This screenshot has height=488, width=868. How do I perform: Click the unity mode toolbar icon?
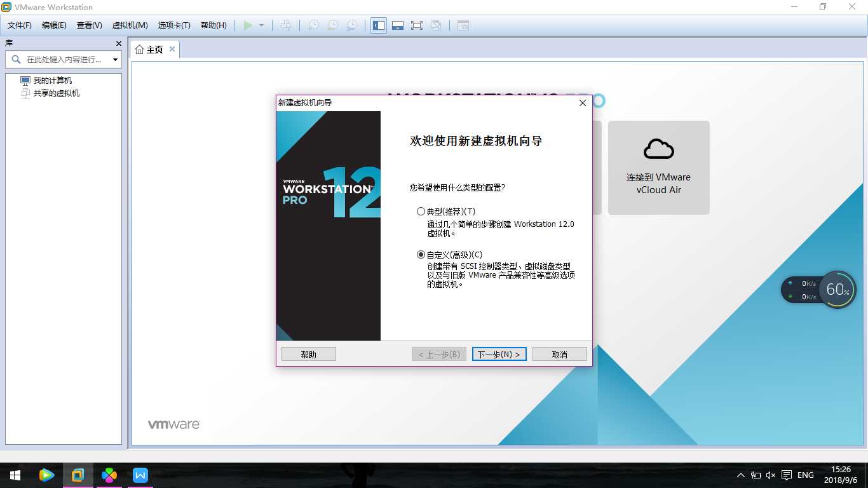pyautogui.click(x=436, y=25)
